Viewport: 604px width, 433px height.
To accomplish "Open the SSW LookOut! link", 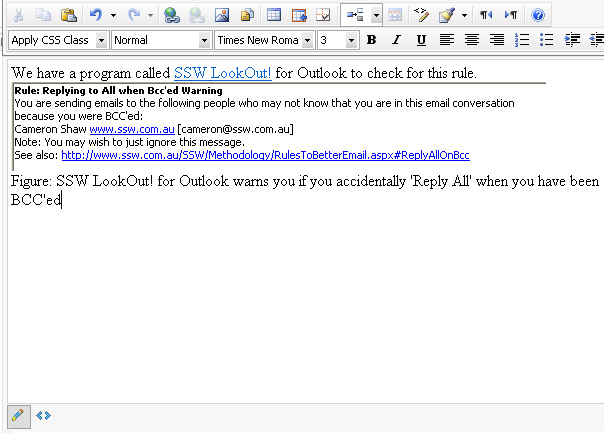I will (222, 73).
